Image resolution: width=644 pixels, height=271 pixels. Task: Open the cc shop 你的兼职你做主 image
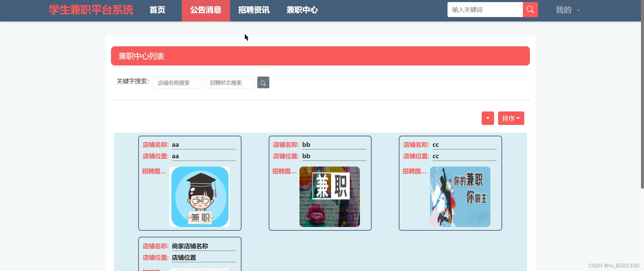point(460,197)
